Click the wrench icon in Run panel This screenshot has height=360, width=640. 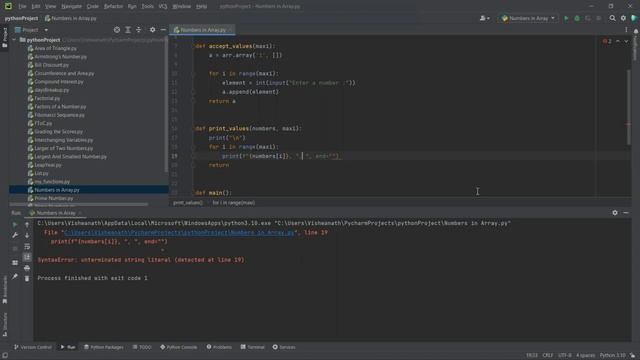(15, 235)
